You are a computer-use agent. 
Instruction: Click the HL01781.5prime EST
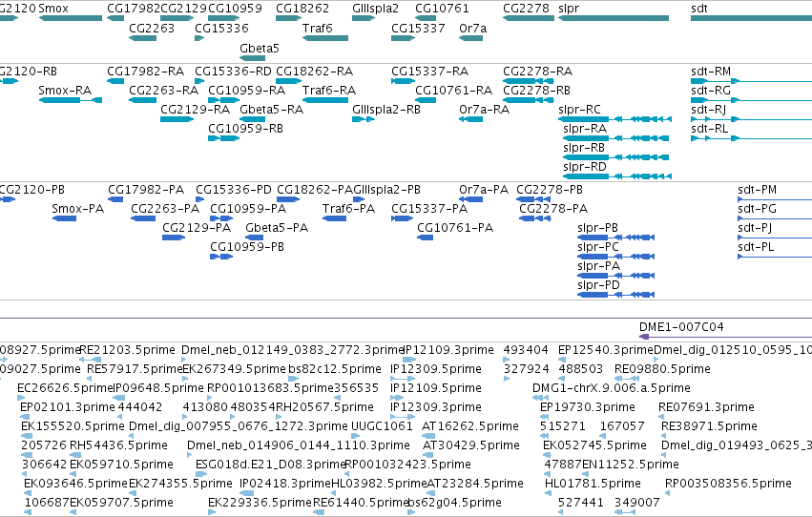(x=549, y=494)
